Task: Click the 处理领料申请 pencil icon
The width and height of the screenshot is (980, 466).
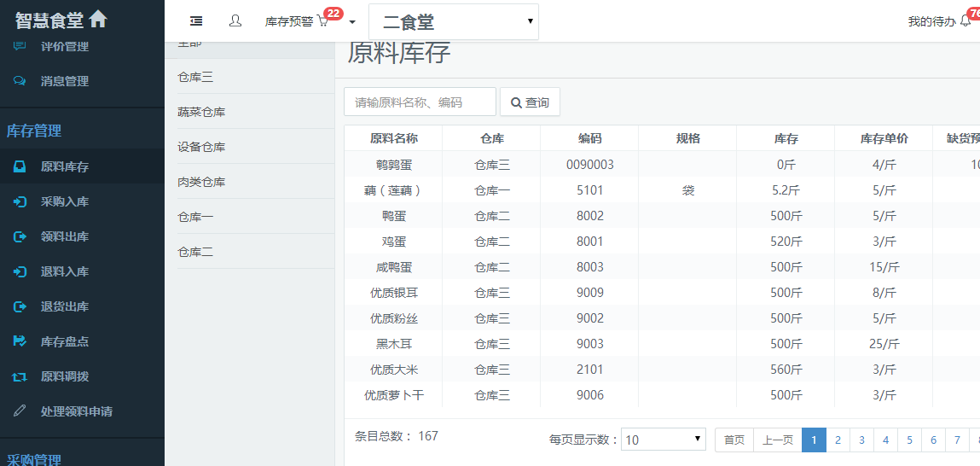Action: coord(20,411)
